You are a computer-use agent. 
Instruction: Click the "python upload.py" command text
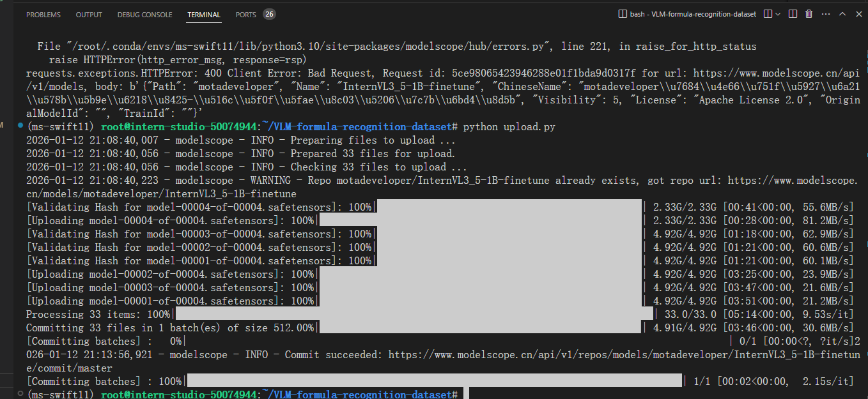point(509,127)
